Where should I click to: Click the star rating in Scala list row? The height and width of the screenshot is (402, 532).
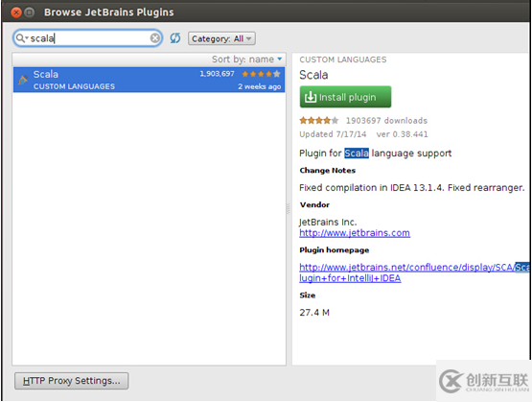point(261,74)
